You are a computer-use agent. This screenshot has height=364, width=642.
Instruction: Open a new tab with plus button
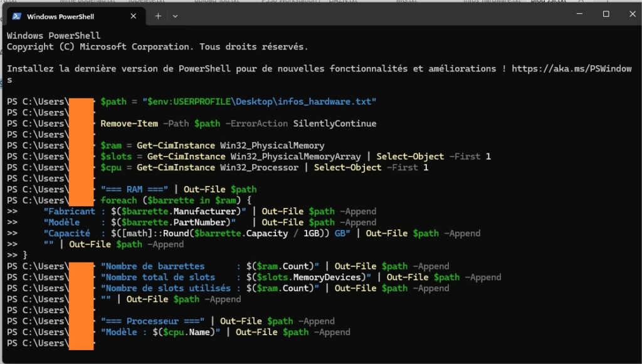coord(158,16)
